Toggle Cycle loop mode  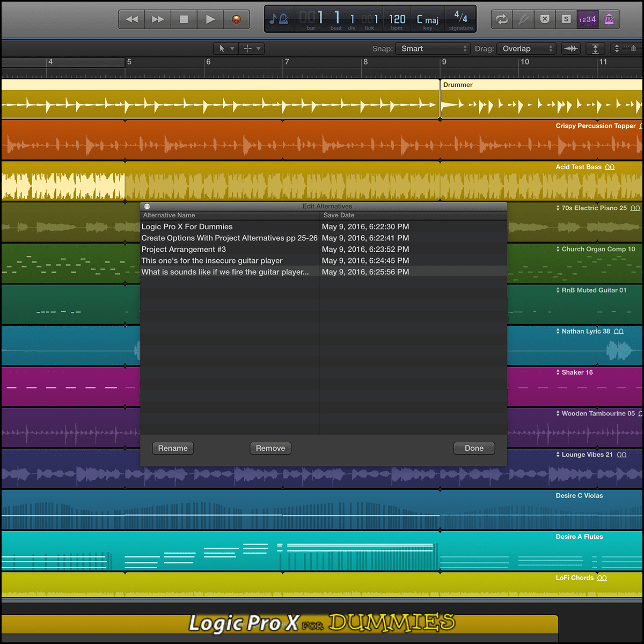coord(502,19)
